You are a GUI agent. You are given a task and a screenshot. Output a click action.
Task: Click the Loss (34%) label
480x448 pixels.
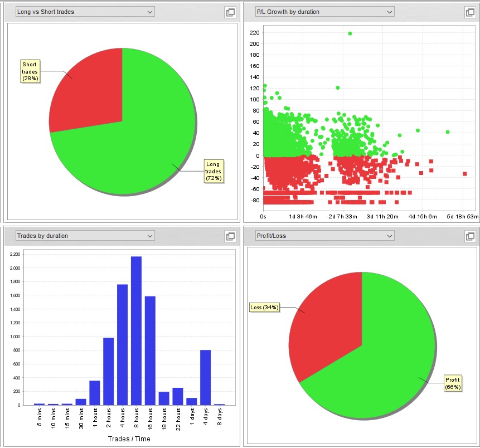264,307
